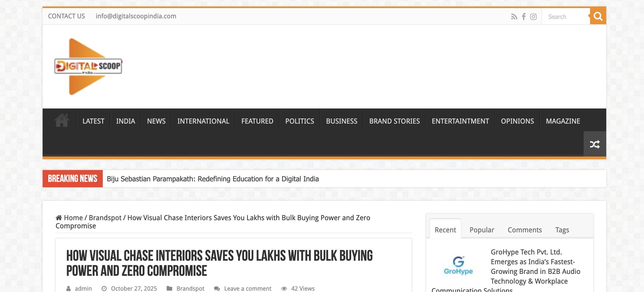The width and height of the screenshot is (644, 292).
Task: Switch to the Popular tab
Action: [x=482, y=230]
